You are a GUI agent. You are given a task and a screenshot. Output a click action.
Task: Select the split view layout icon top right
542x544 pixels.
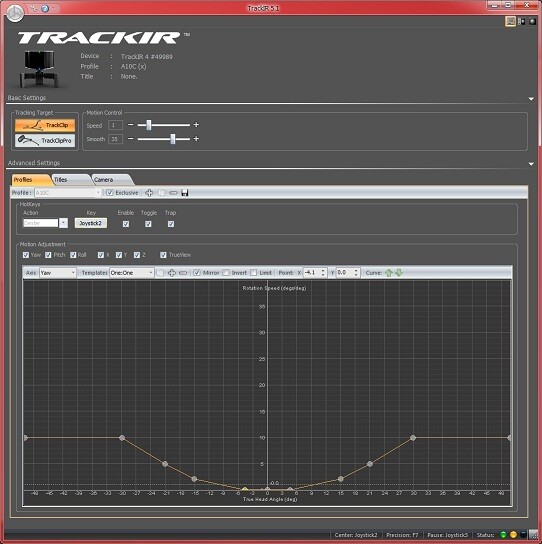tap(521, 22)
